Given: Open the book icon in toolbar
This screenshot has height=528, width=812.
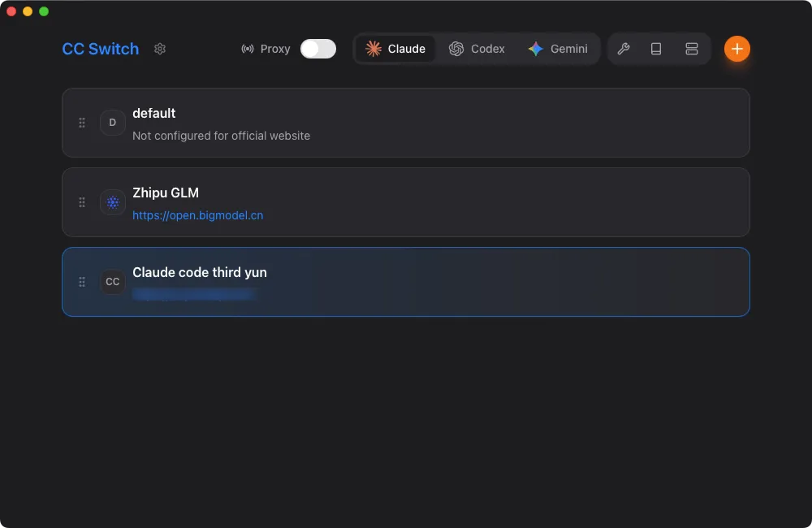Looking at the screenshot, I should click(656, 49).
